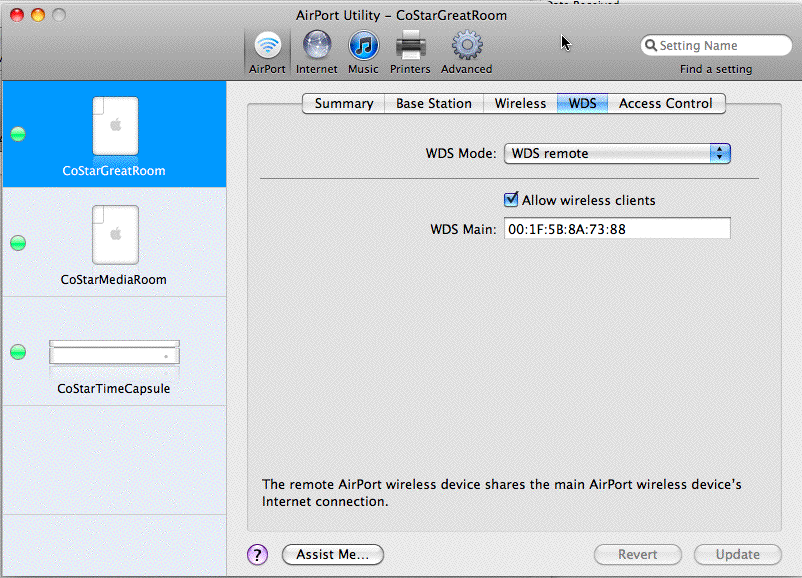Switch to the Access Control tab
This screenshot has width=802, height=578.
point(665,103)
